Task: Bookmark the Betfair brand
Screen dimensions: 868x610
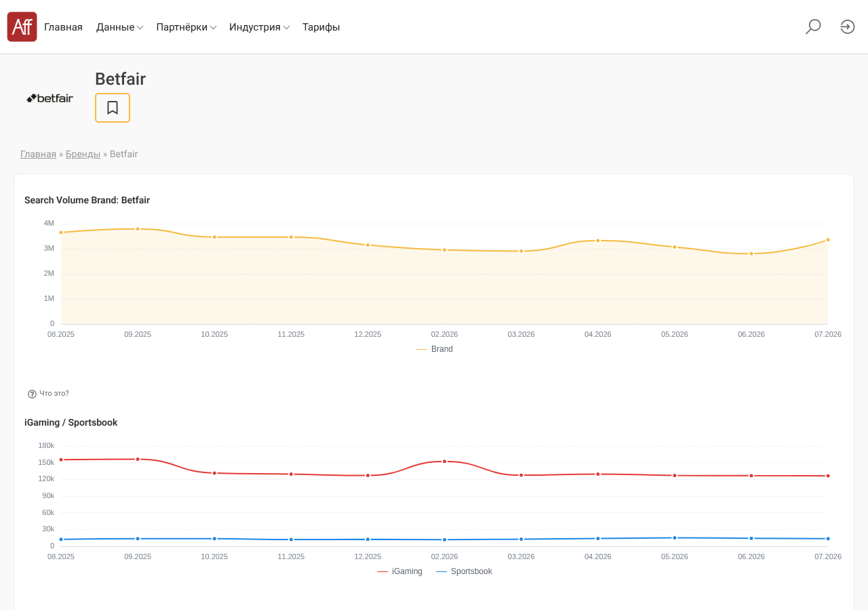Action: pos(113,108)
